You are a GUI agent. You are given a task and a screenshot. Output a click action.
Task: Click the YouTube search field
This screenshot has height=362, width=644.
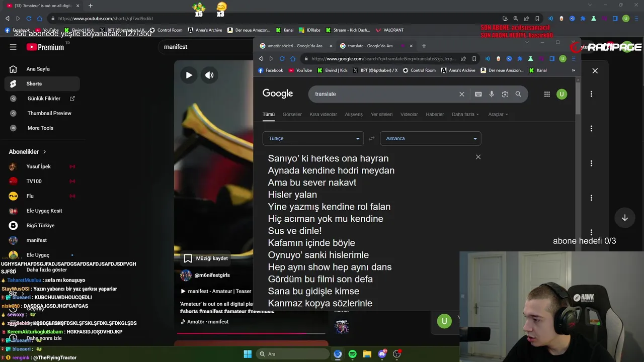206,47
